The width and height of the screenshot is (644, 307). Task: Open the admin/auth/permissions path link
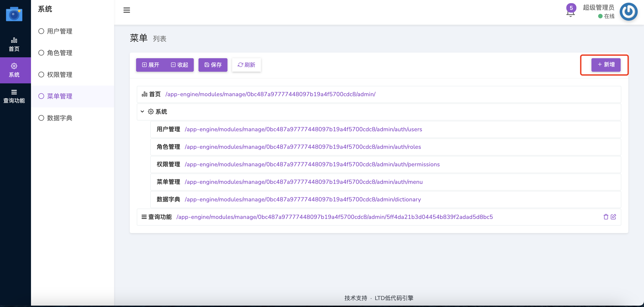point(312,164)
